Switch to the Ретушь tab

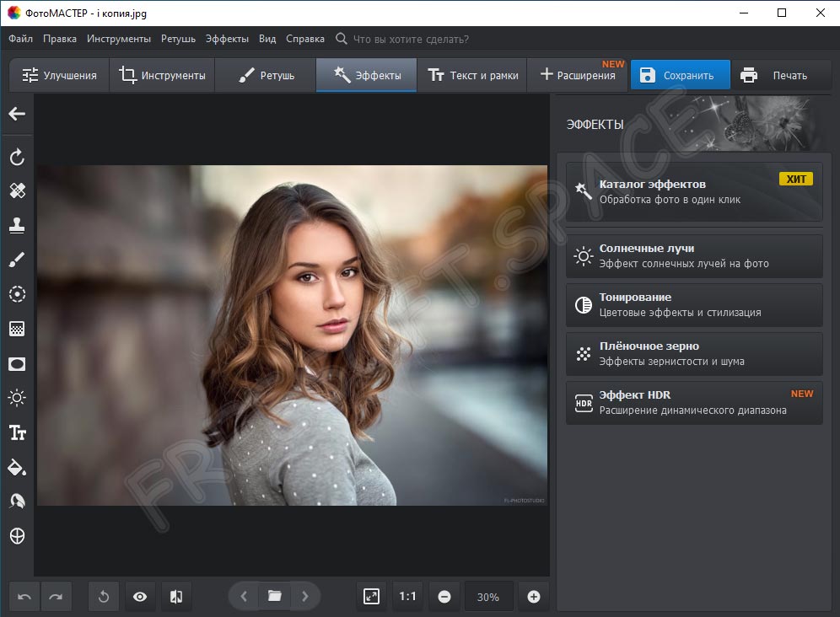coord(266,75)
